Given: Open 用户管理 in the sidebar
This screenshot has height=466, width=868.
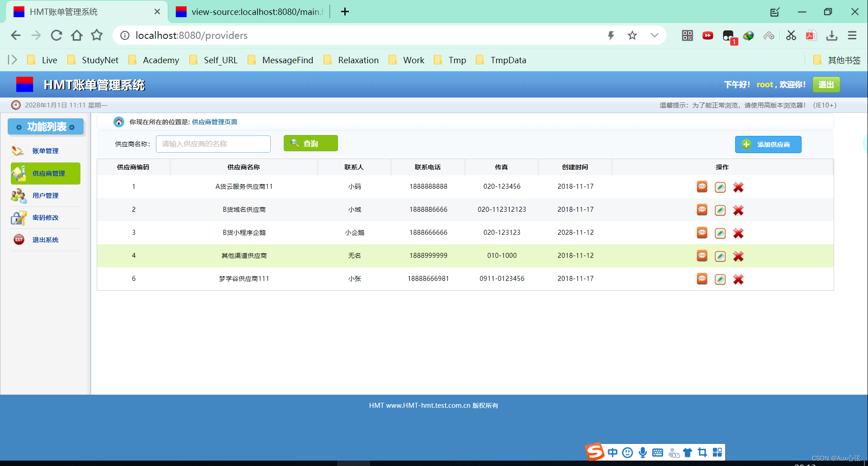Looking at the screenshot, I should (45, 196).
